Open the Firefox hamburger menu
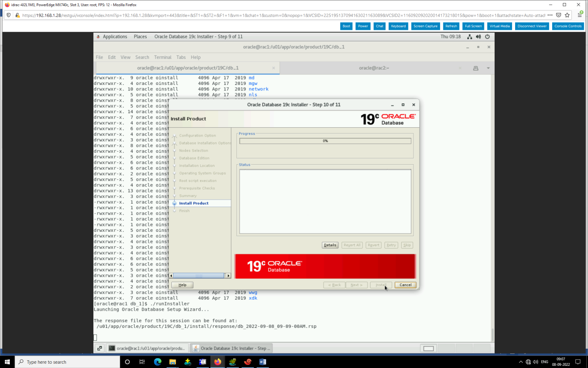This screenshot has height=368, width=588. point(580,15)
